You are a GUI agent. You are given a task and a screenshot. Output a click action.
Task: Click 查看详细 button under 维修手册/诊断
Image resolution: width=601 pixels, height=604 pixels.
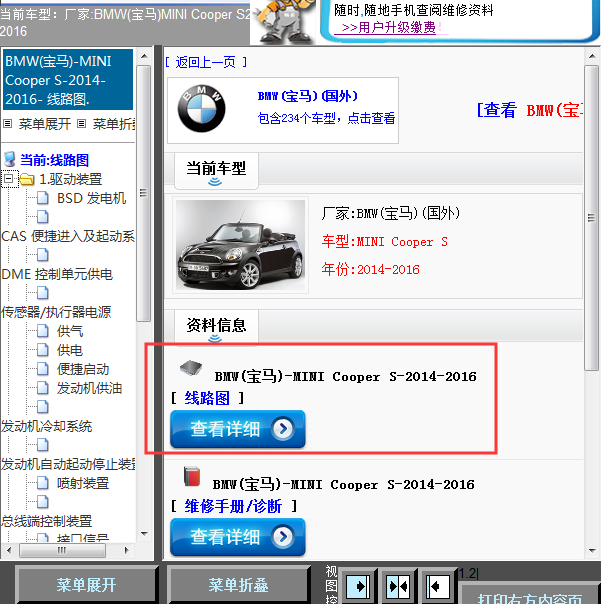click(238, 537)
